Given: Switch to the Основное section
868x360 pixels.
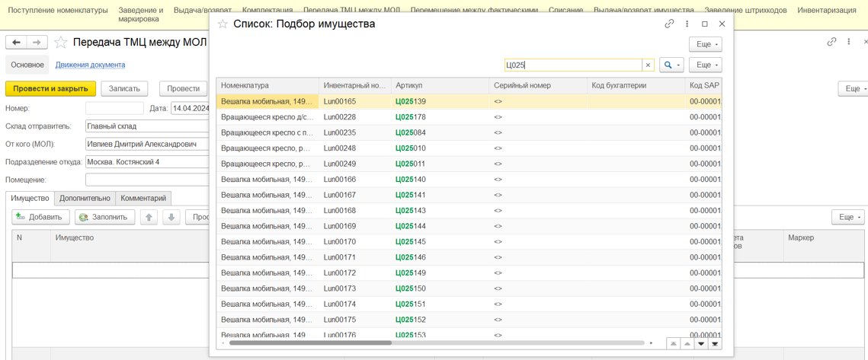Looking at the screenshot, I should [x=27, y=65].
